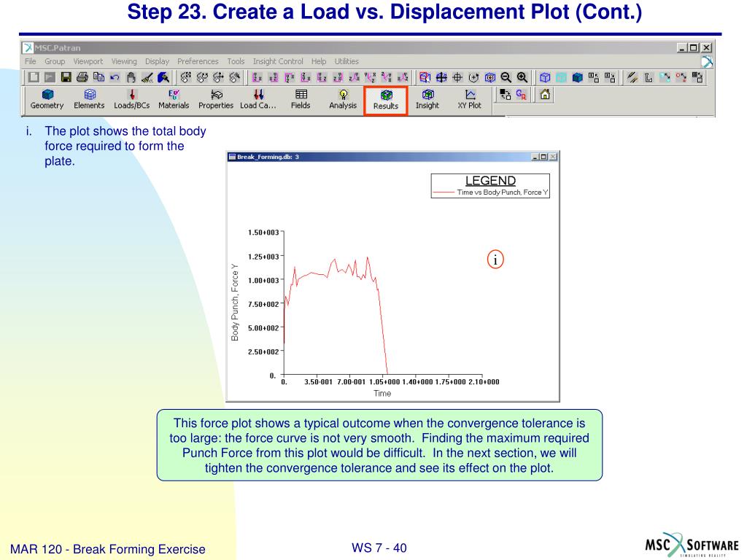Click the blue Refresh Graphics brush icon

(163, 77)
